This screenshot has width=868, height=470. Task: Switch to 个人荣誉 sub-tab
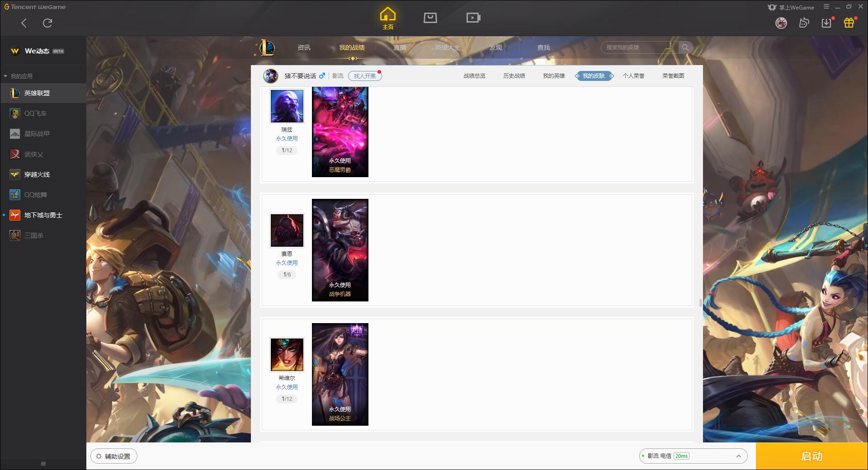633,76
